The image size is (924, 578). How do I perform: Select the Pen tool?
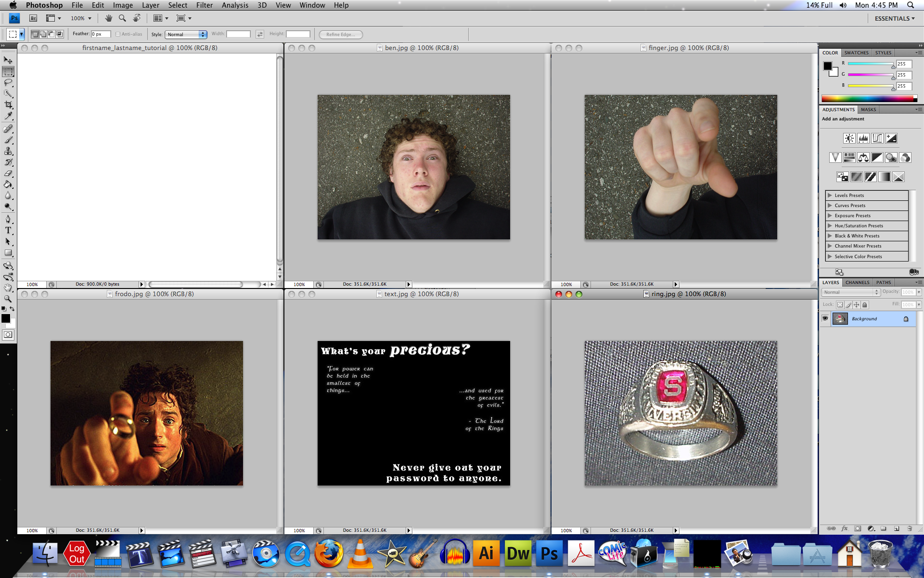8,219
